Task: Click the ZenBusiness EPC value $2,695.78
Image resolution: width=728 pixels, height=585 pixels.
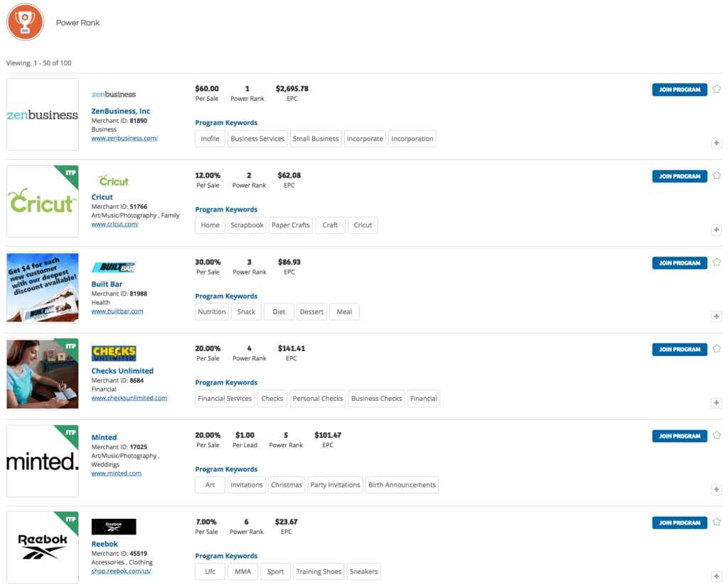Action: tap(292, 88)
